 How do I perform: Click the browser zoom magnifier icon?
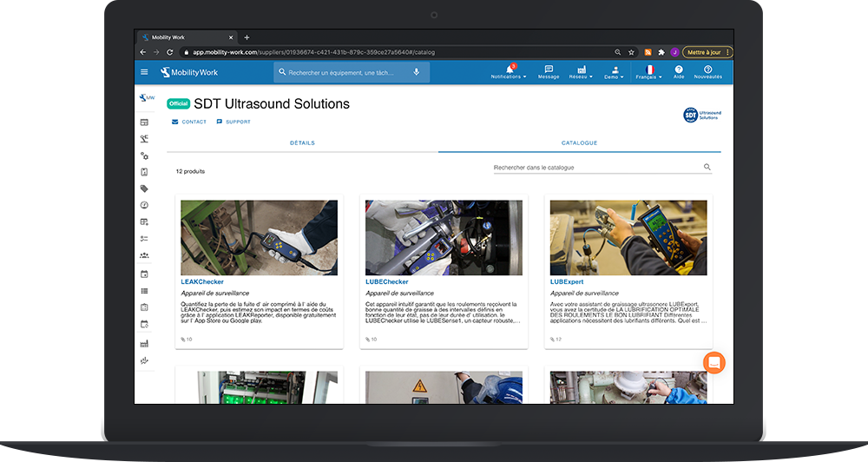(618, 52)
